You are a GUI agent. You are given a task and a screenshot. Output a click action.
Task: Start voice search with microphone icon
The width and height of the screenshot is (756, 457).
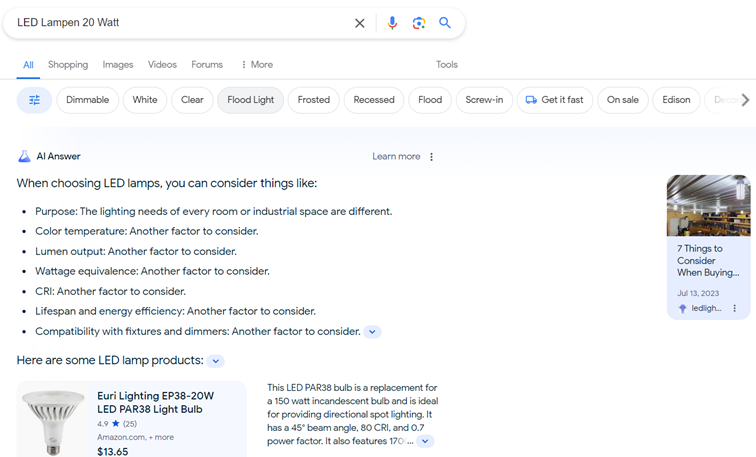tap(392, 23)
